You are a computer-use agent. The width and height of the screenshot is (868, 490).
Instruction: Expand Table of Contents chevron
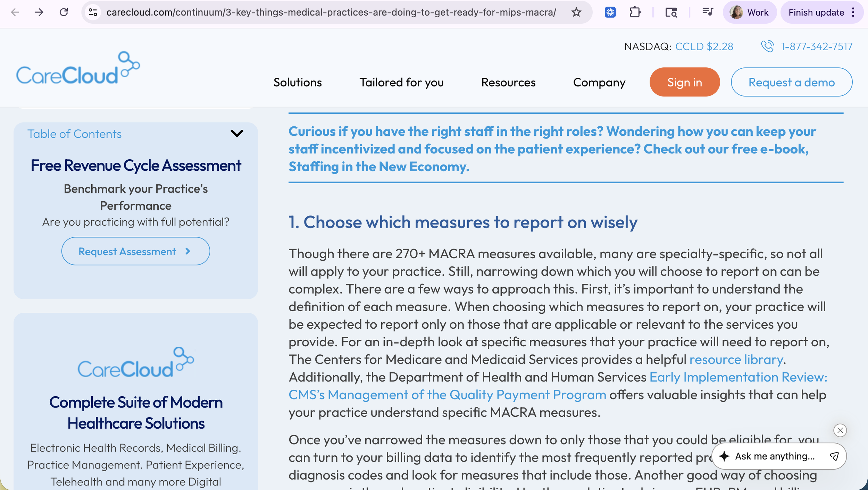pyautogui.click(x=237, y=134)
